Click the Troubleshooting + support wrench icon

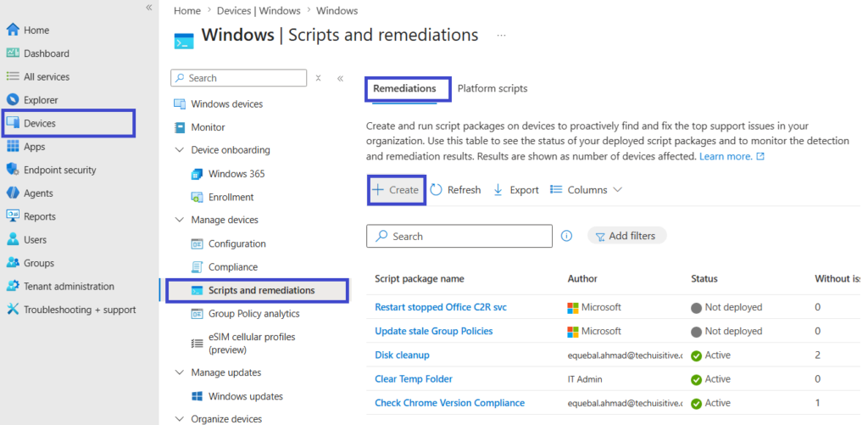tap(13, 309)
